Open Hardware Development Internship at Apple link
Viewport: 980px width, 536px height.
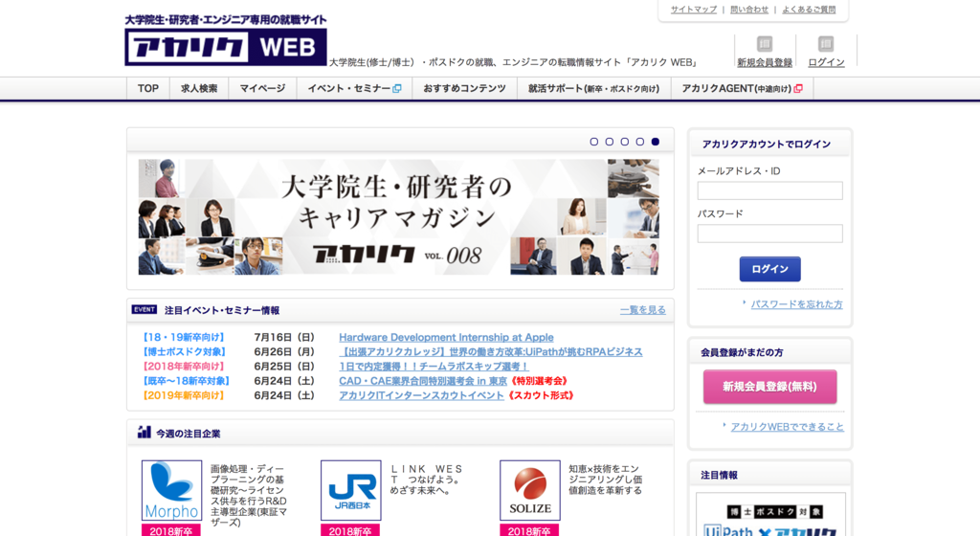point(446,337)
